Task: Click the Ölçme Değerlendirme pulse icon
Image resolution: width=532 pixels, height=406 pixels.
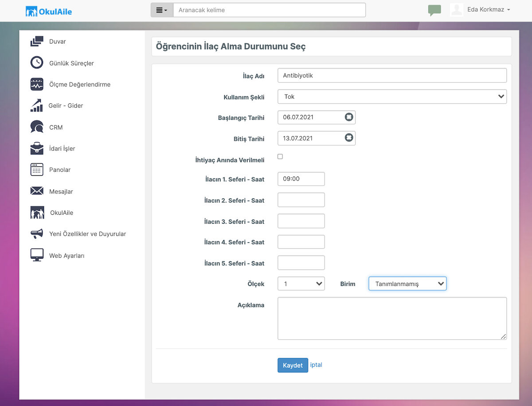Action: click(37, 84)
